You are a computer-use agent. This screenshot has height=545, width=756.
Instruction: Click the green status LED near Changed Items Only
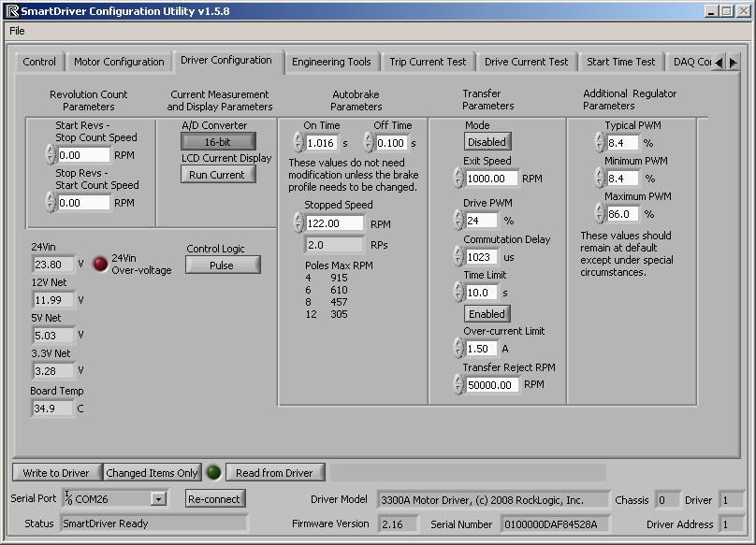click(x=213, y=473)
